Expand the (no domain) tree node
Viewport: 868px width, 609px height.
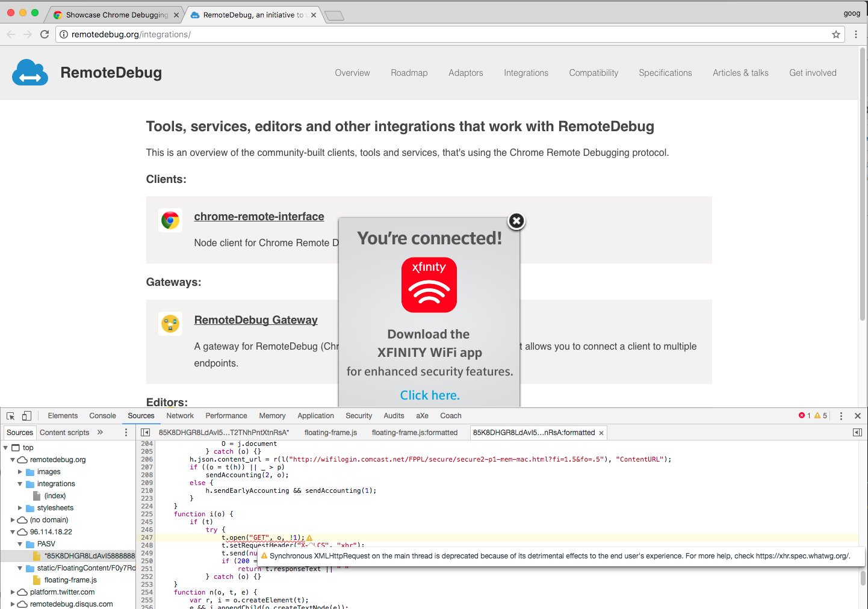pos(13,520)
